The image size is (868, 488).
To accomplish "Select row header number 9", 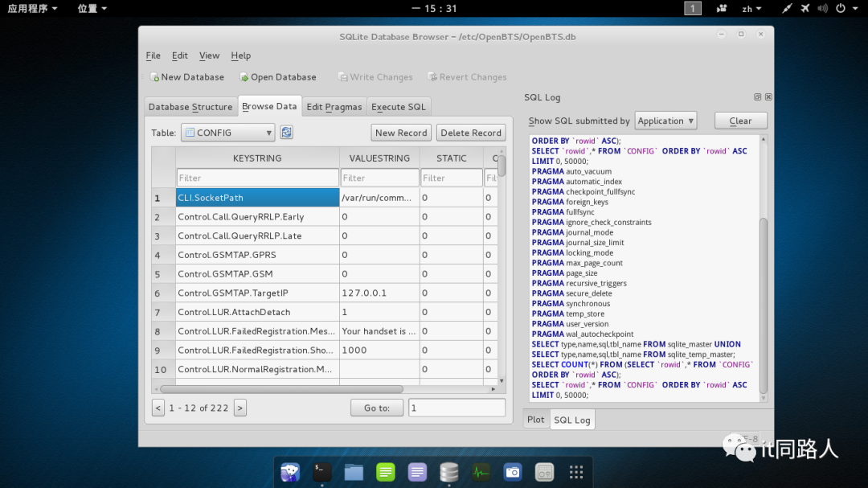I will coord(164,351).
